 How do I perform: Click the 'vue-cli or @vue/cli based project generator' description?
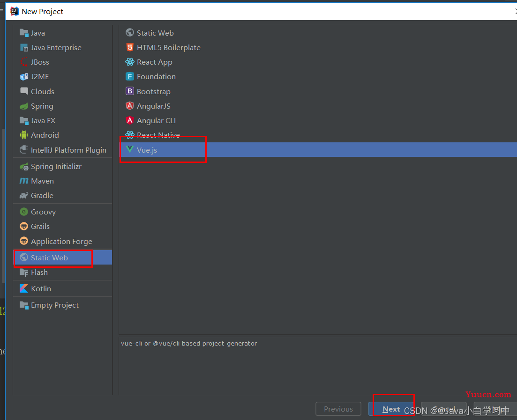pos(189,343)
